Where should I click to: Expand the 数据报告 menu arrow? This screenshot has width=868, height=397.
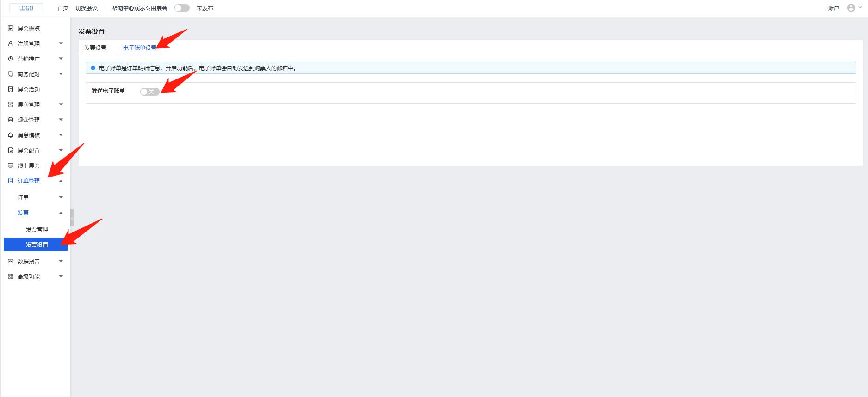click(61, 261)
